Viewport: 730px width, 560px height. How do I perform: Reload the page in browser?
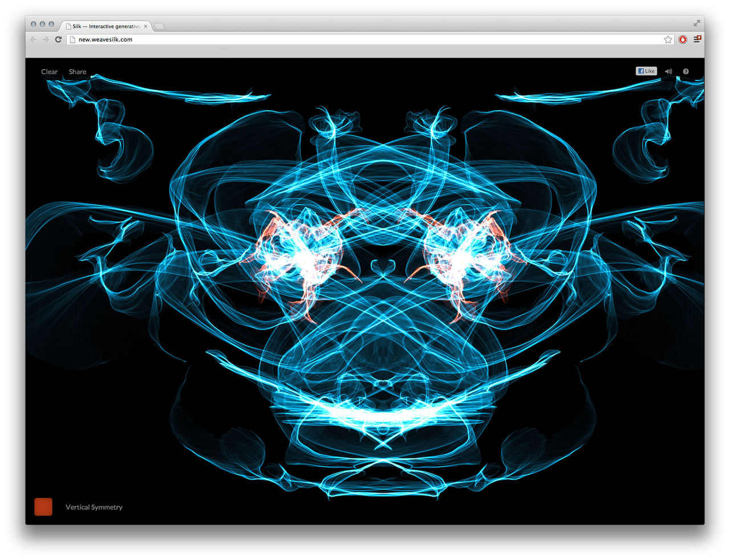[x=58, y=39]
